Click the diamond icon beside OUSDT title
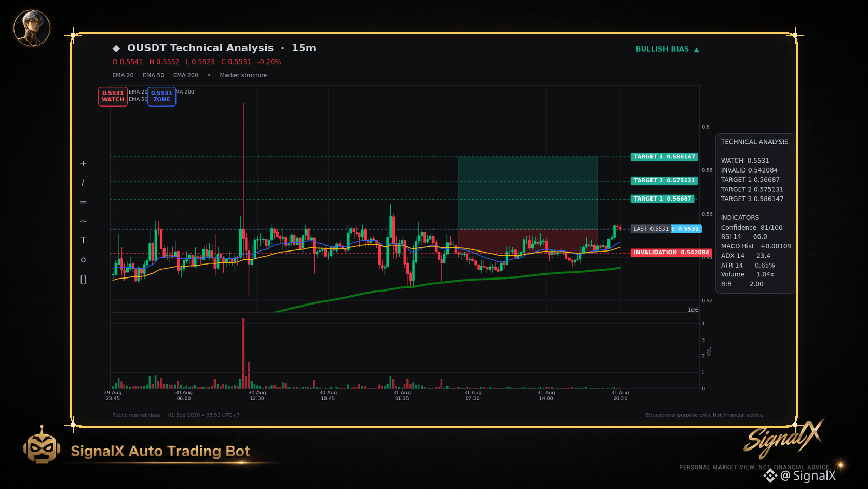This screenshot has width=868, height=489. point(116,48)
